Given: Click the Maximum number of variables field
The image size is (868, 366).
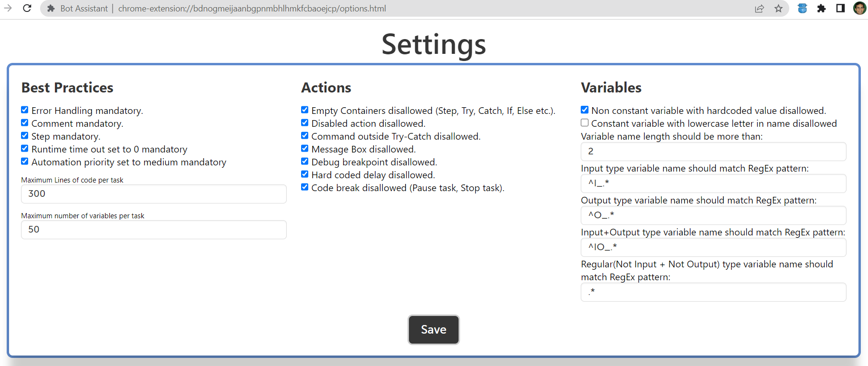Looking at the screenshot, I should click(154, 230).
